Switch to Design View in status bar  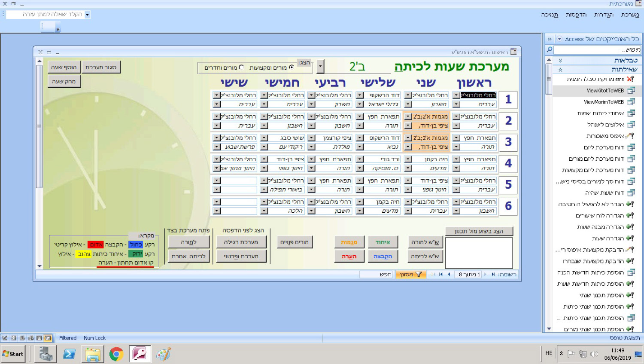[x=5, y=338]
